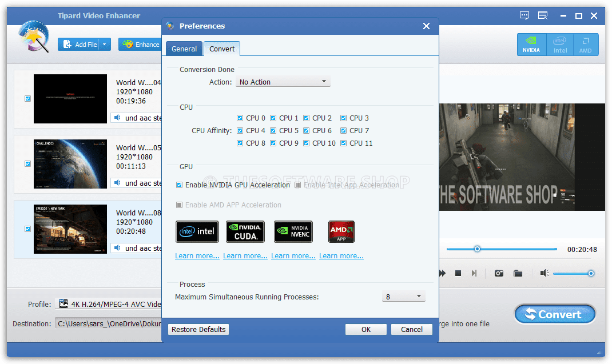Select the New York episode thumbnail

tap(70, 229)
